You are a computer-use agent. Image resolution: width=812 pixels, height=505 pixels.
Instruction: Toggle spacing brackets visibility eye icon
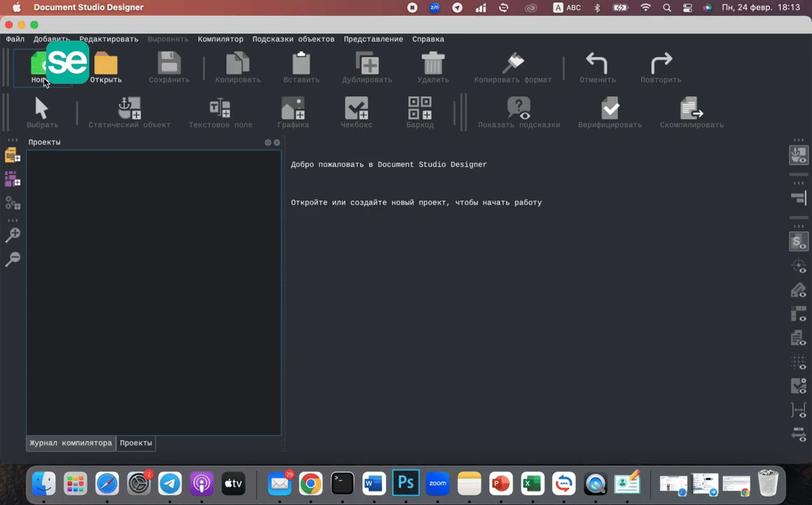tap(799, 410)
